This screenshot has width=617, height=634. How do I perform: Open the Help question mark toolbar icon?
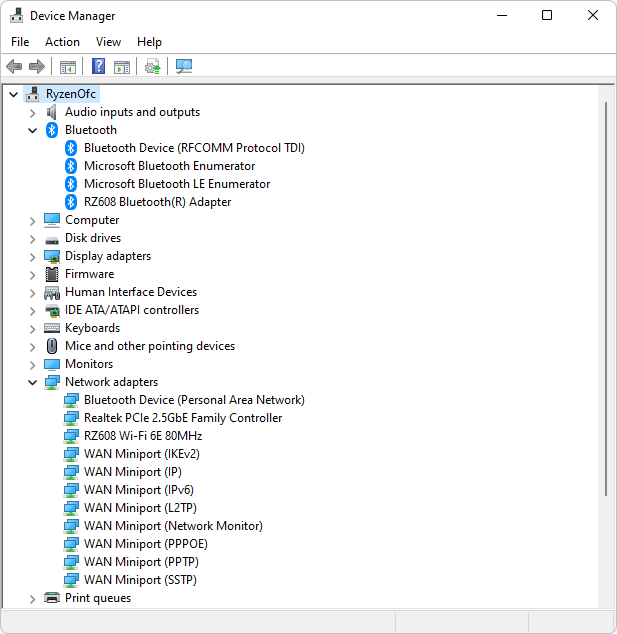pos(98,66)
